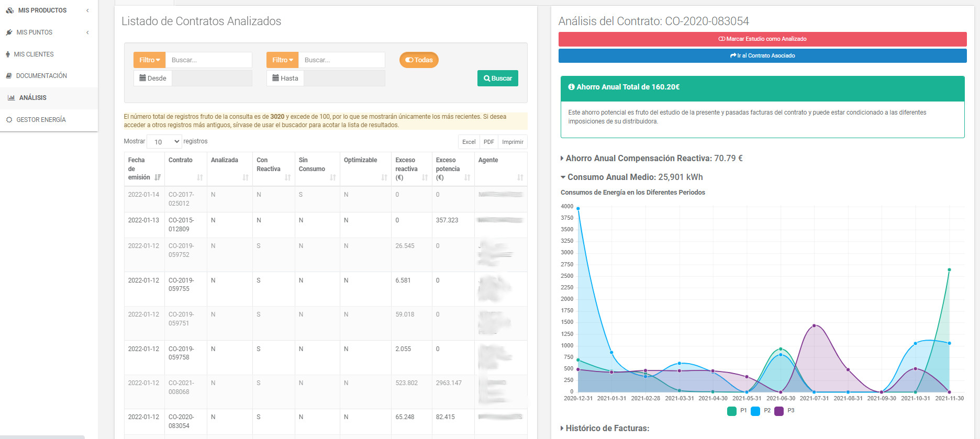Expand Histórico de Facturas section
The image size is (980, 439).
point(605,428)
